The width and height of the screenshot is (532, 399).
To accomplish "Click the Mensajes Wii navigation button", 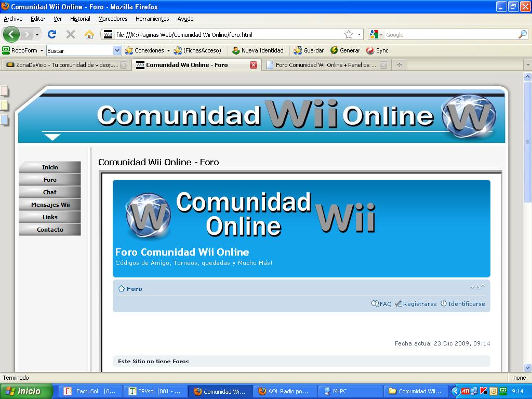I will pyautogui.click(x=50, y=205).
